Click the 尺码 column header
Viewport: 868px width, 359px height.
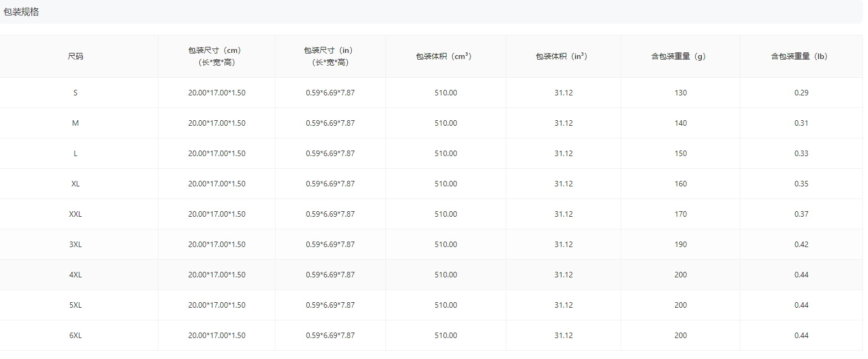(x=76, y=56)
